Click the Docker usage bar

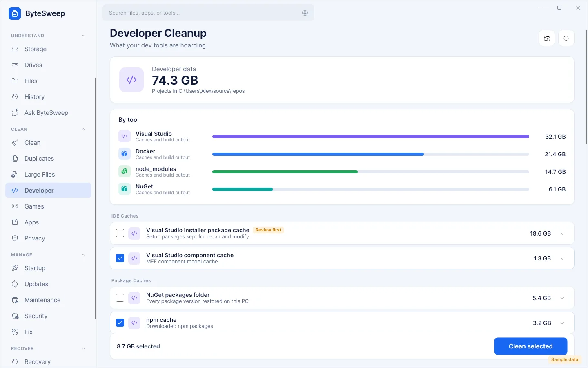(x=371, y=154)
